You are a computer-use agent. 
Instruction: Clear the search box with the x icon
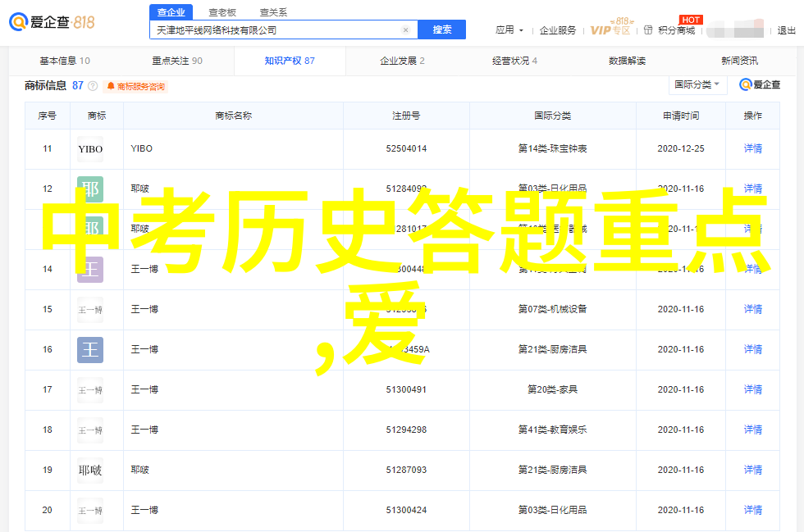(x=405, y=30)
